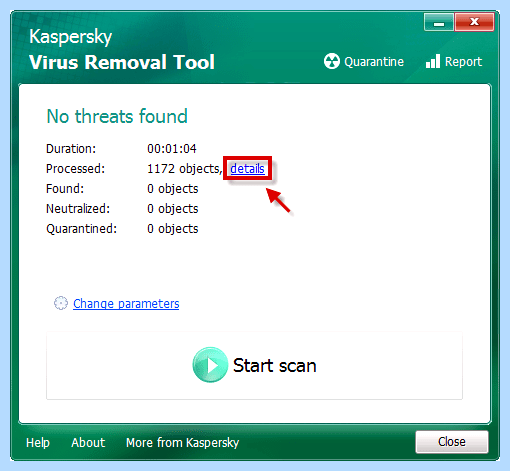
Task: Click the gear icon beside Change parameters
Action: coord(61,303)
